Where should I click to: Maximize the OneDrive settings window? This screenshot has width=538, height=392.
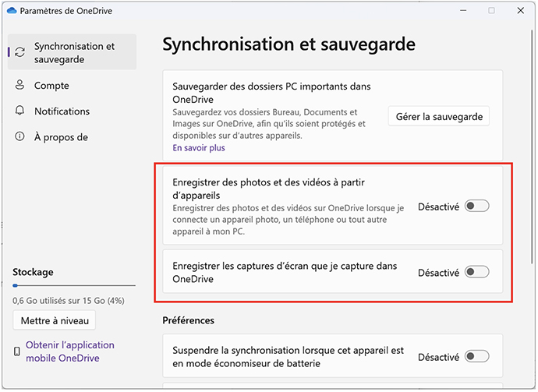tap(492, 10)
